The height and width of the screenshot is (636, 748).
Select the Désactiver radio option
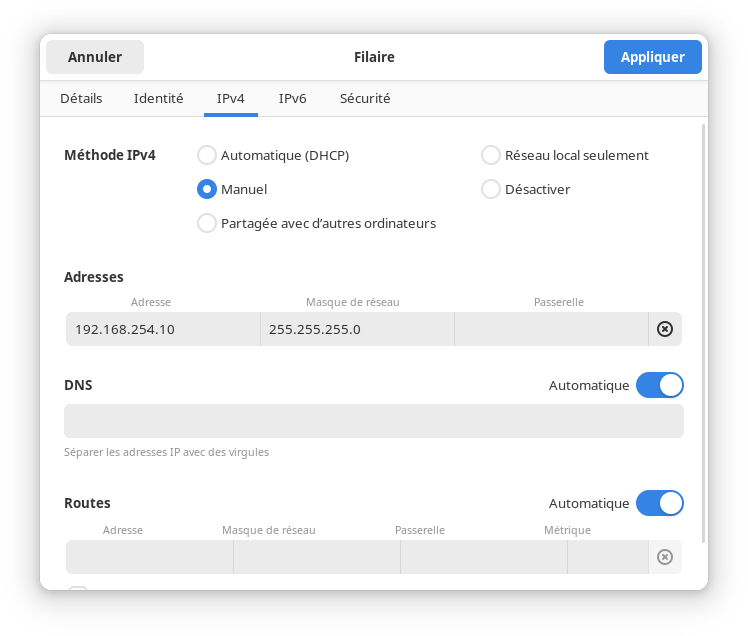click(526, 189)
